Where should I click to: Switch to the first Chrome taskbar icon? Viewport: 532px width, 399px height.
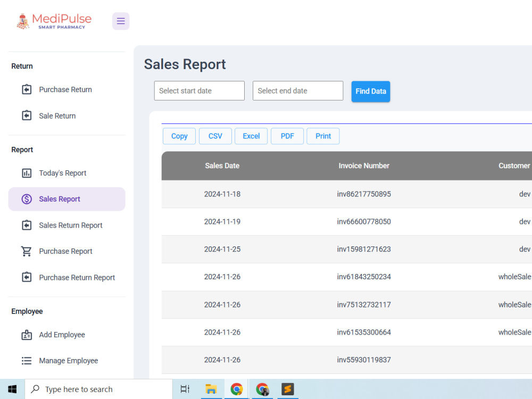(x=237, y=389)
